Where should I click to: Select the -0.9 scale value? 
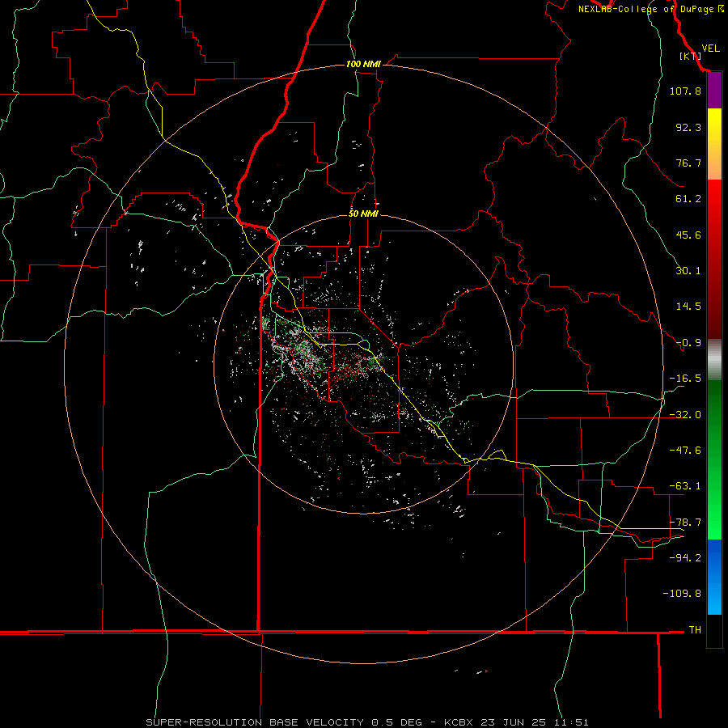pyautogui.click(x=688, y=343)
